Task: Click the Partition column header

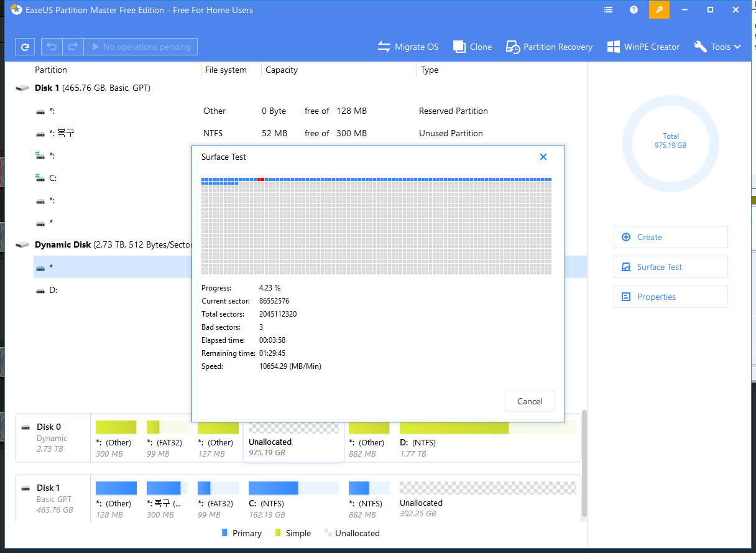Action: tap(51, 70)
